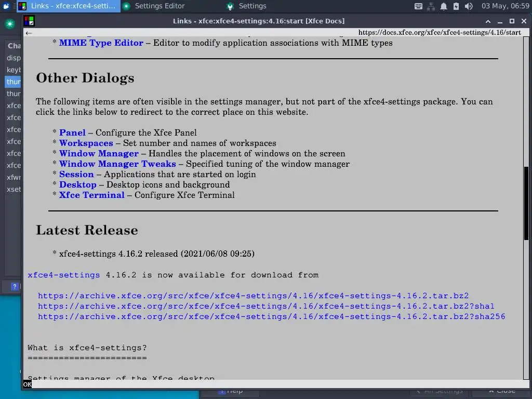Click the 'Latest Release' heading
The image size is (532, 399).
pyautogui.click(x=87, y=230)
